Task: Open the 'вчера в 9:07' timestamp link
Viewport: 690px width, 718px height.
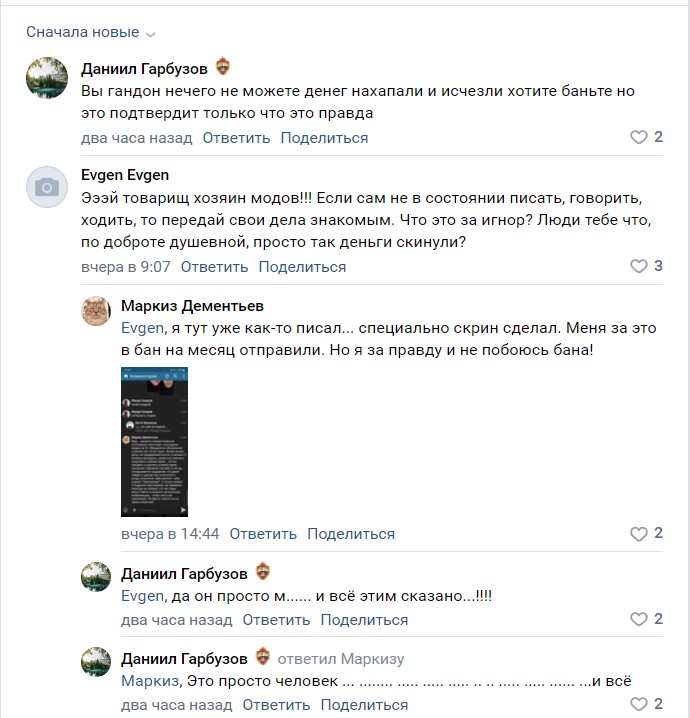Action: pyautogui.click(x=125, y=267)
